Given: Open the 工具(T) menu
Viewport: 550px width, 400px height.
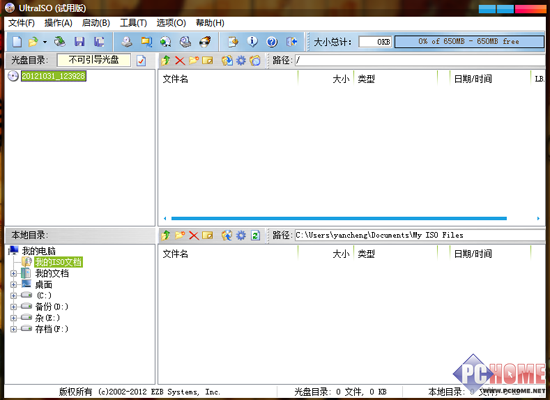Looking at the screenshot, I should click(134, 23).
